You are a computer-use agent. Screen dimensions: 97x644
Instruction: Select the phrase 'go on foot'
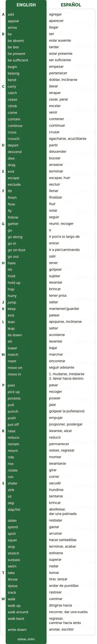point(17,250)
